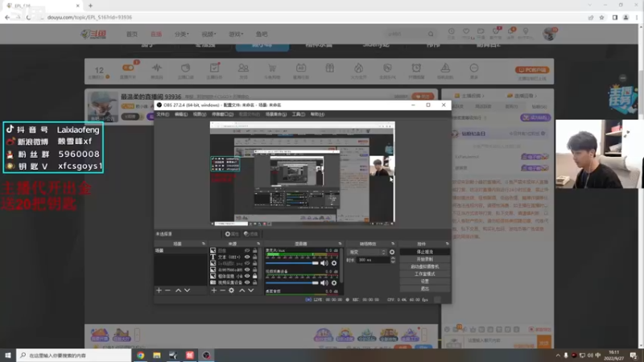Click the 开始录制 button in OBS controls
Viewport: 644px width, 362px height.
pyautogui.click(x=425, y=259)
